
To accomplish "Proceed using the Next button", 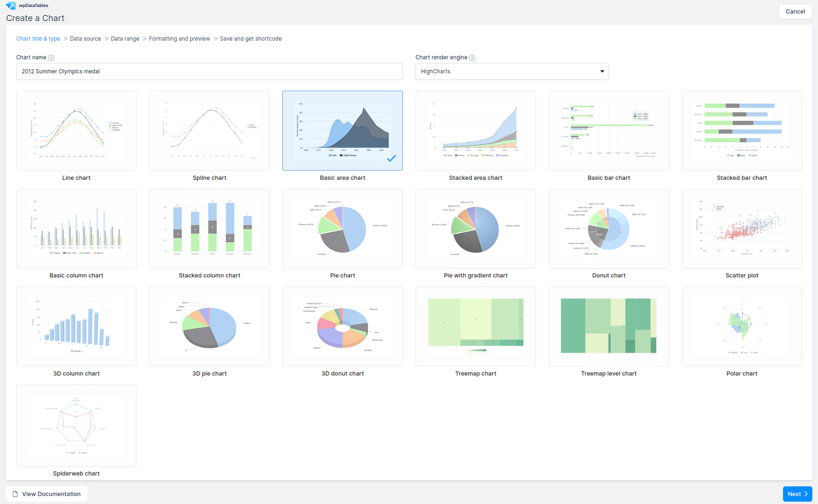I will pyautogui.click(x=797, y=494).
